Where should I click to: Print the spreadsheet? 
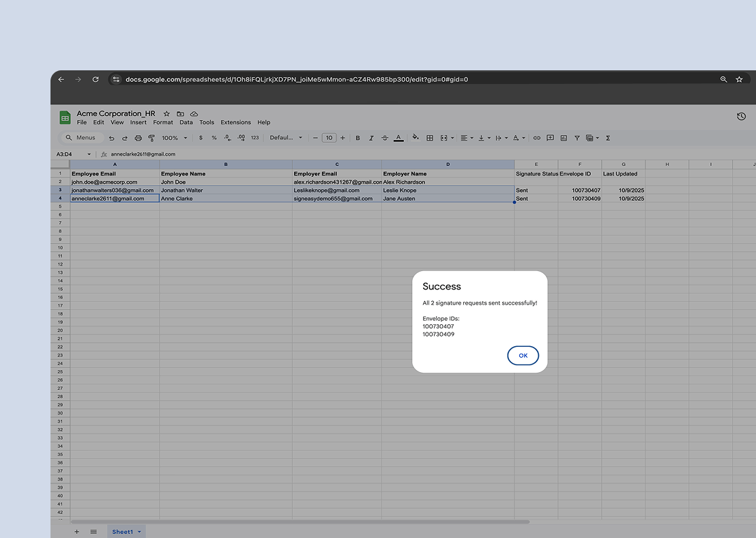pyautogui.click(x=138, y=138)
